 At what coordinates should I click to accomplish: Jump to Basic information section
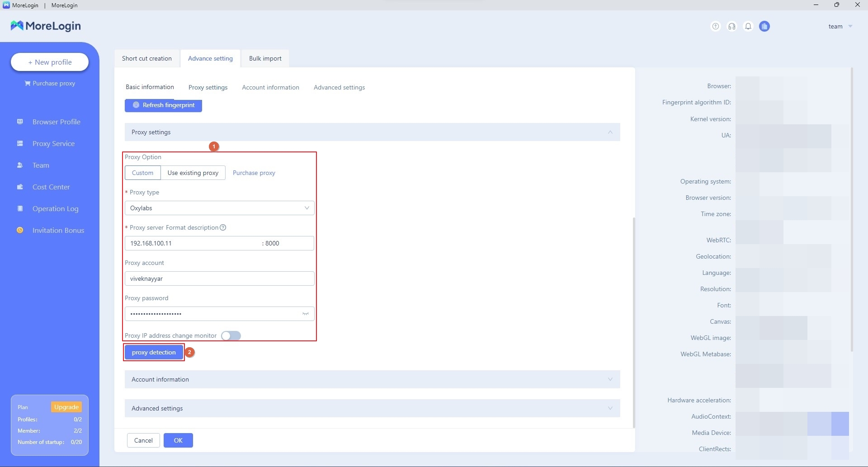pyautogui.click(x=150, y=87)
